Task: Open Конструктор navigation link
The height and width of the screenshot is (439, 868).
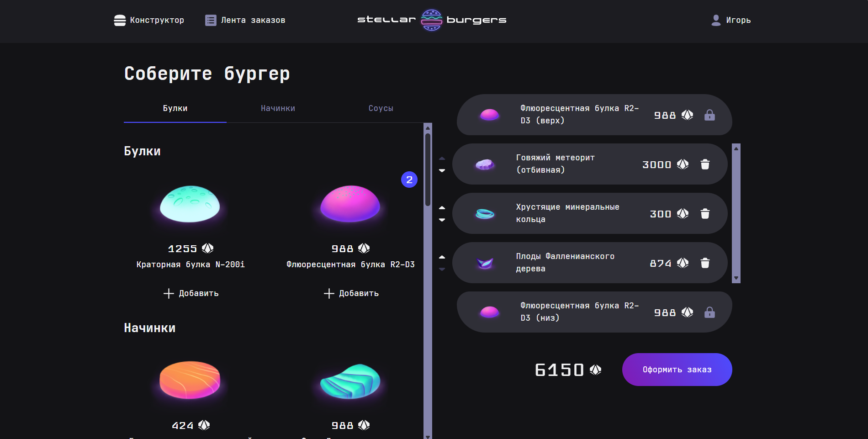Action: [x=149, y=20]
